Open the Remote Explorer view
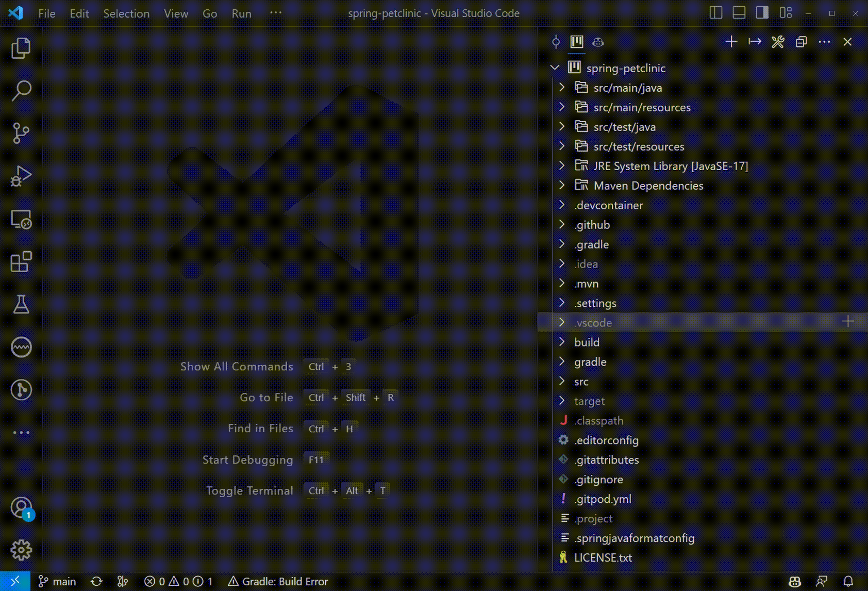The height and width of the screenshot is (591, 868). (21, 219)
